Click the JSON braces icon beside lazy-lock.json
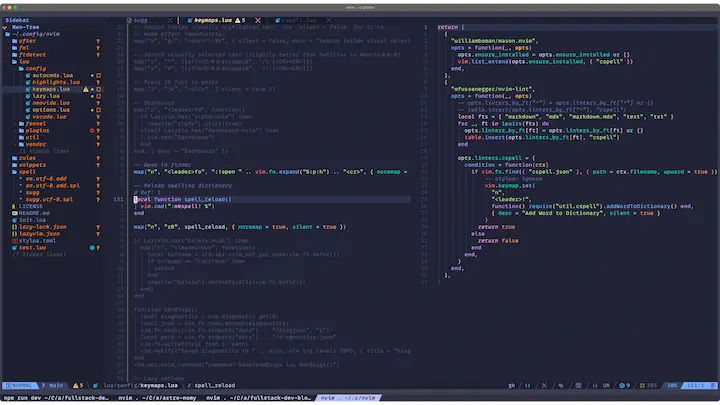This screenshot has width=720, height=405. click(x=14, y=227)
